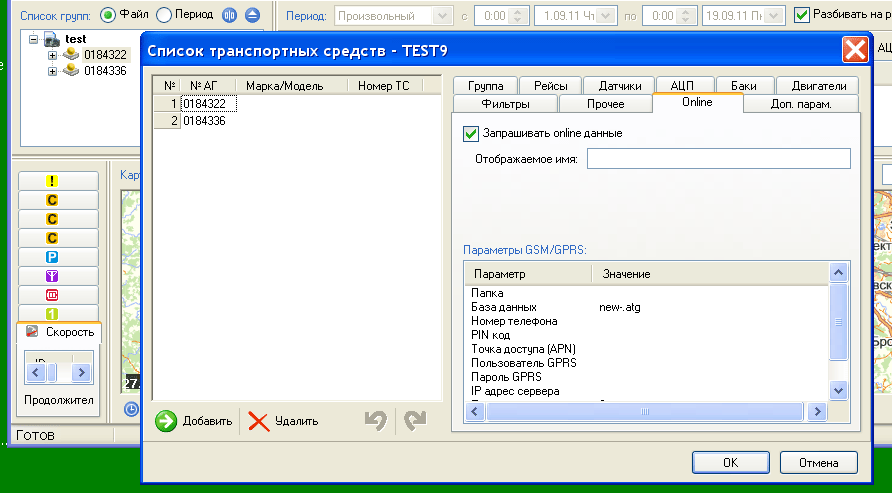Viewport: 892px width, 493px height.
Task: Click the undo arrow icon in dialog
Action: (x=376, y=421)
